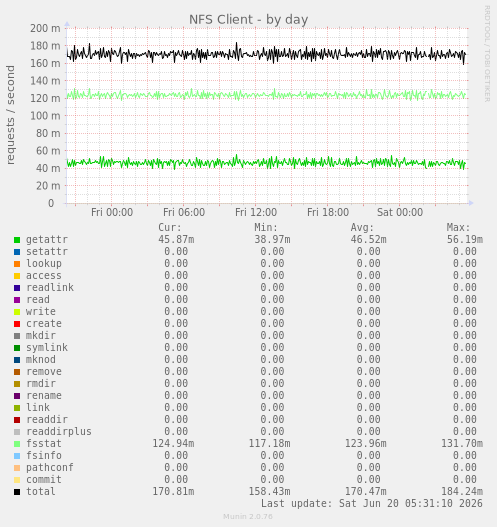Click the Last update timestamp text
This screenshot has width=497, height=527.
(372, 503)
